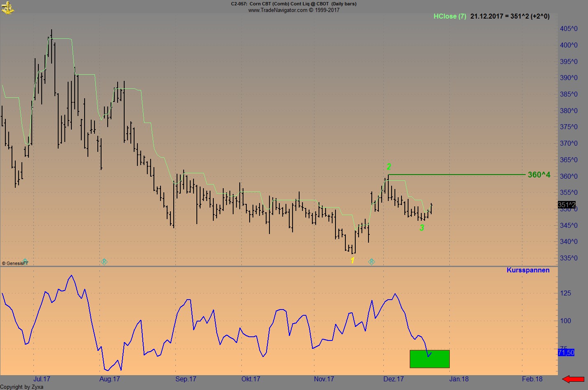The width and height of the screenshot is (588, 390).
Task: Click the 21.12.2017 date readout
Action: tap(487, 17)
